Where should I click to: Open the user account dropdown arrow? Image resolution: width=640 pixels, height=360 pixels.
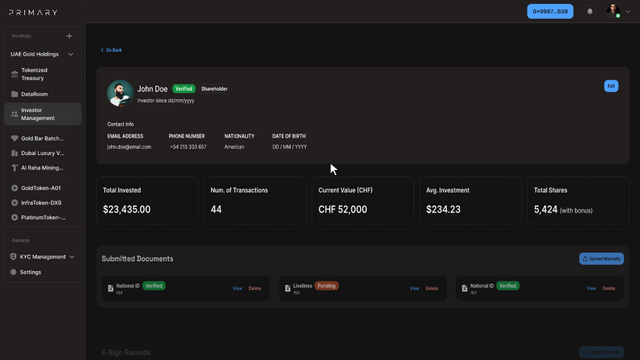tap(628, 11)
